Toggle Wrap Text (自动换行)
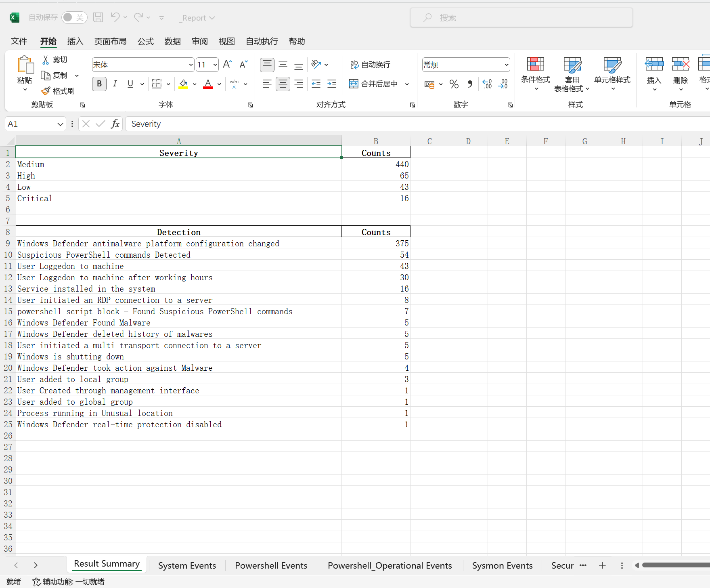Screen dimensions: 710x588 tap(370, 65)
